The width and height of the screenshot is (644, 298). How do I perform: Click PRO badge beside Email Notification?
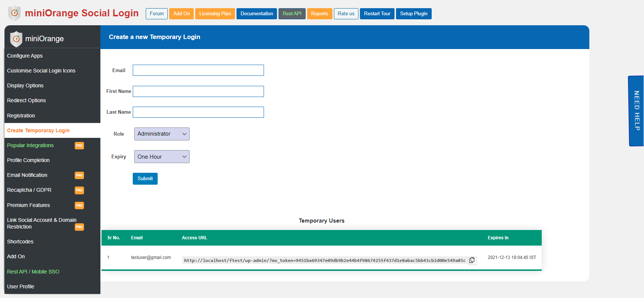(79, 175)
